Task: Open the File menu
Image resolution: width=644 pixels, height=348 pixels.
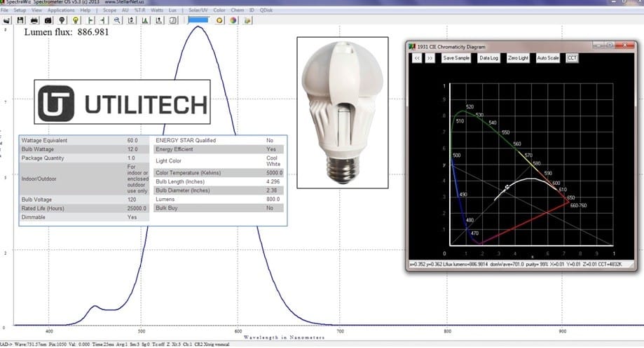Action: pyautogui.click(x=4, y=10)
